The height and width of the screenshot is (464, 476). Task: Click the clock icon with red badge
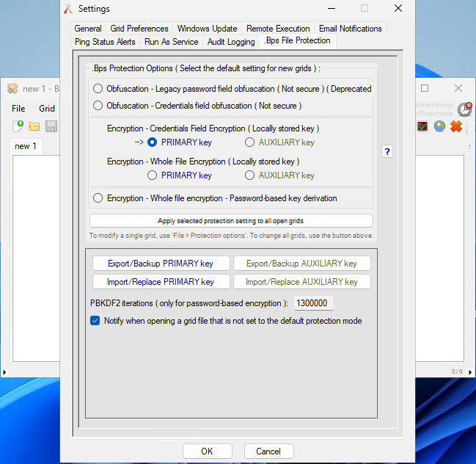(x=464, y=109)
